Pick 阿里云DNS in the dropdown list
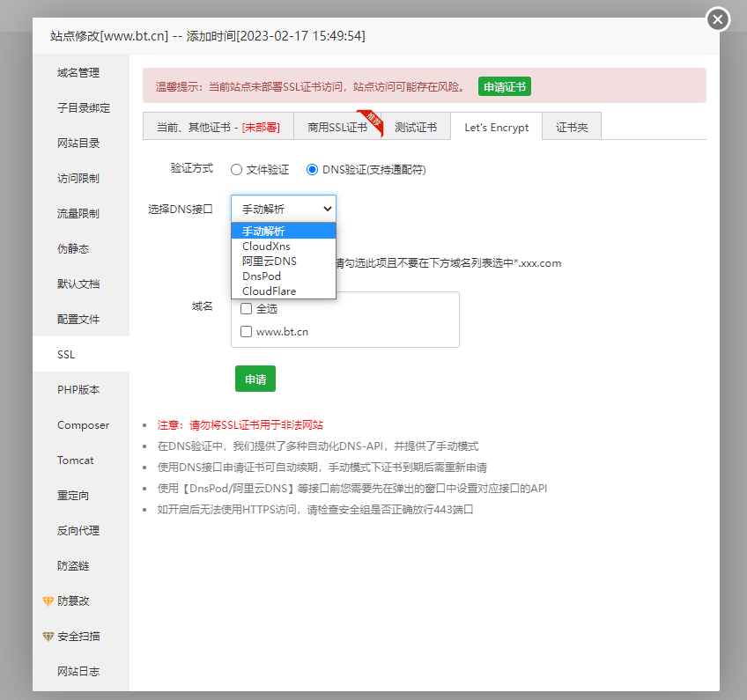The height and width of the screenshot is (700, 747). click(270, 262)
